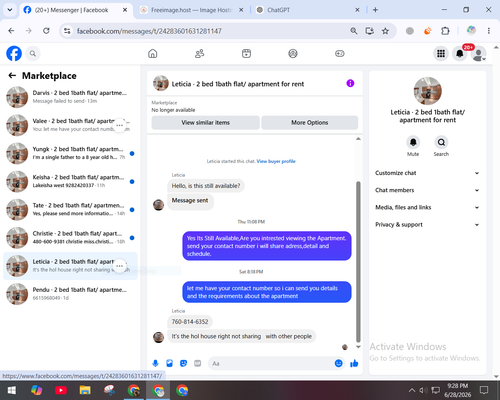Open the Pendu conversation
500x400 pixels.
tap(70, 294)
